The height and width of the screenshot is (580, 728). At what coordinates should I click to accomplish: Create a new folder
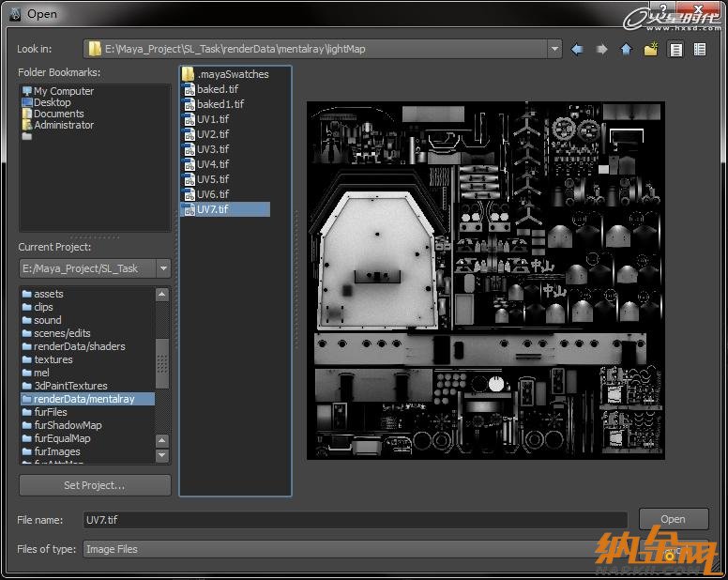tap(650, 49)
